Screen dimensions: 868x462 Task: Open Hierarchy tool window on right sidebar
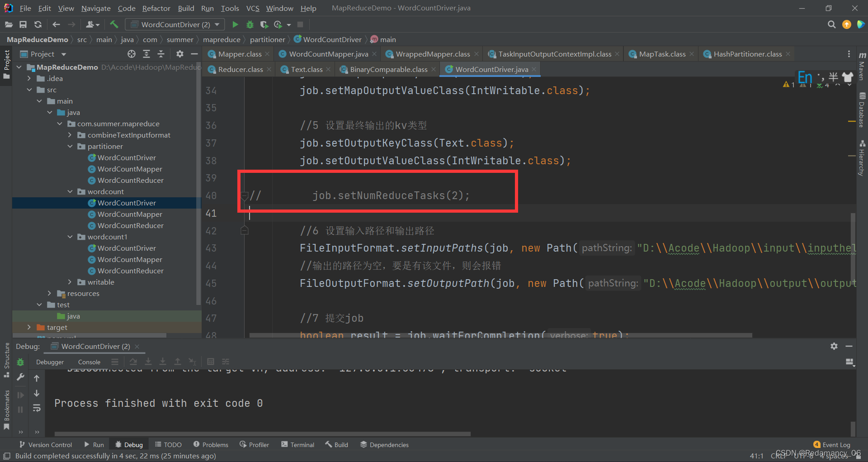click(862, 157)
